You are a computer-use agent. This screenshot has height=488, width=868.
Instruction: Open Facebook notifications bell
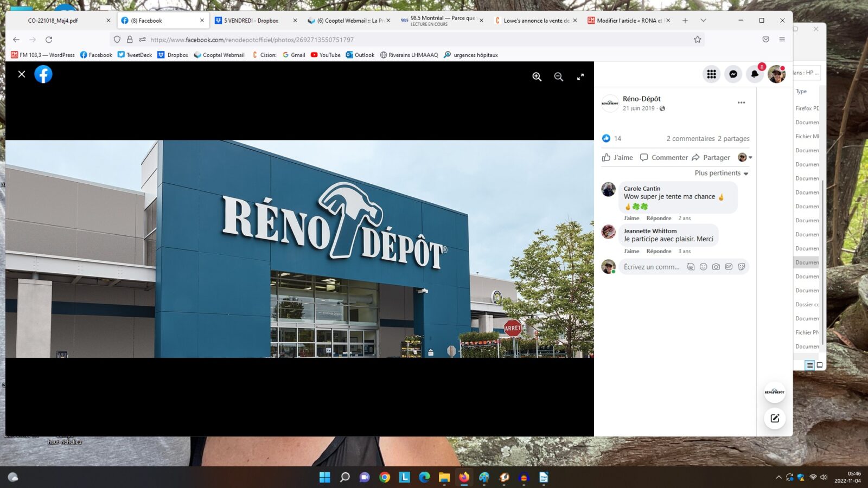click(755, 74)
